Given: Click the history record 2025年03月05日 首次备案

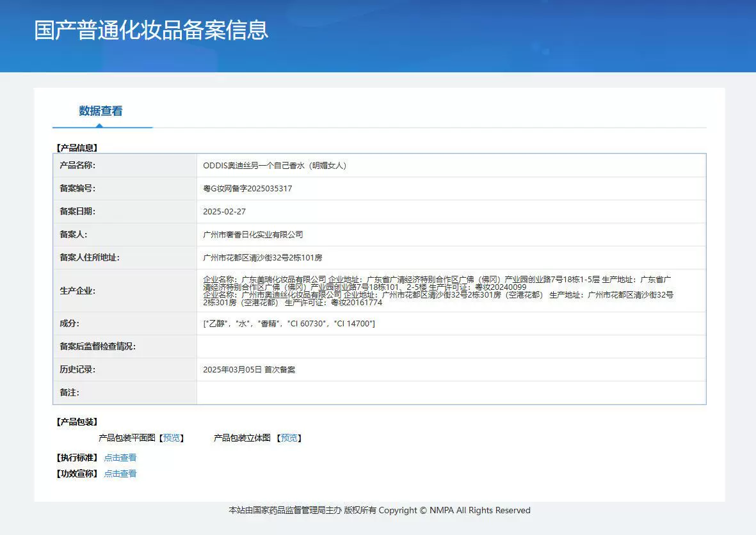Looking at the screenshot, I should [x=249, y=370].
